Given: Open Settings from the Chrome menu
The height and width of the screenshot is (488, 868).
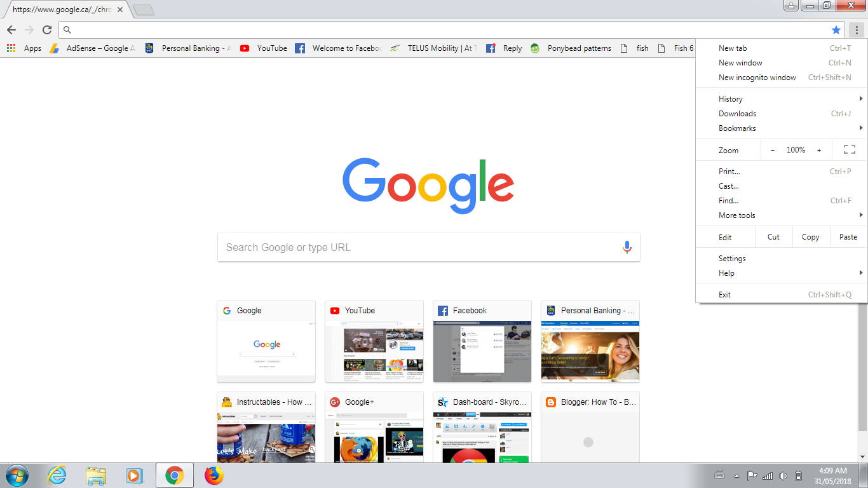Looking at the screenshot, I should pos(782,259).
